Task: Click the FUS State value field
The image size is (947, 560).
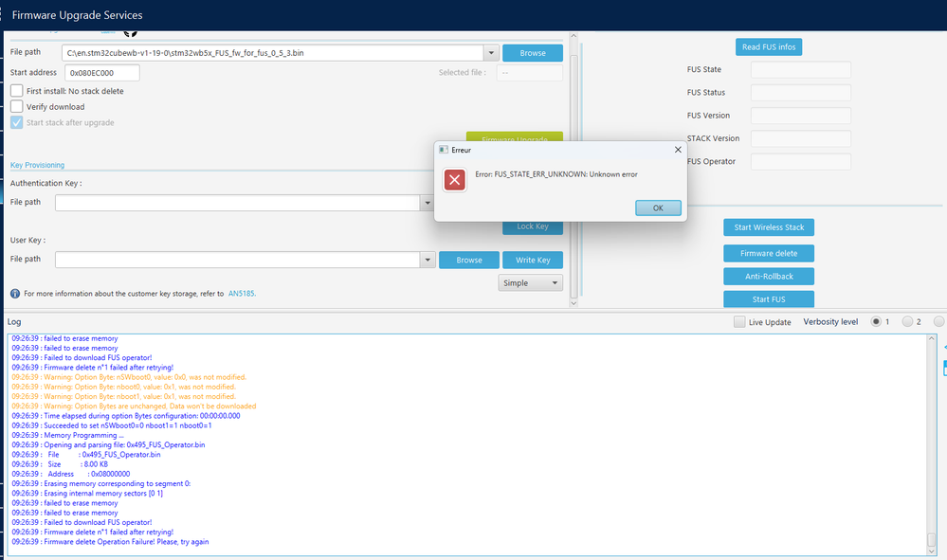Action: 801,70
